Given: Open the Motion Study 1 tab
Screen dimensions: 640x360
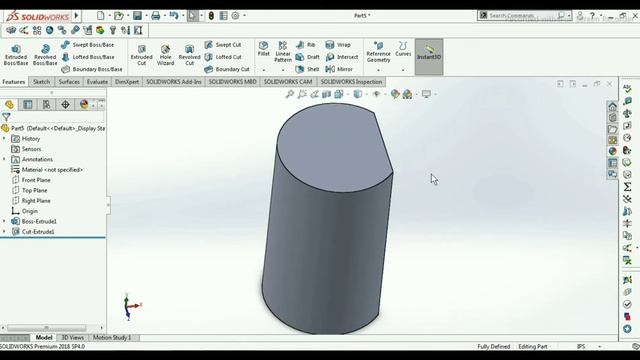Looking at the screenshot, I should [112, 338].
